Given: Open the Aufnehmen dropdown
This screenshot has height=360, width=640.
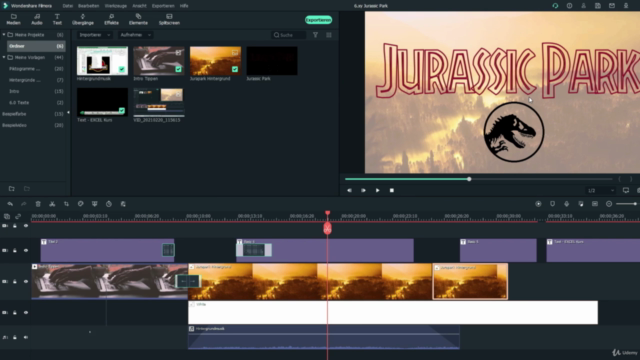Looking at the screenshot, I should click(x=136, y=35).
